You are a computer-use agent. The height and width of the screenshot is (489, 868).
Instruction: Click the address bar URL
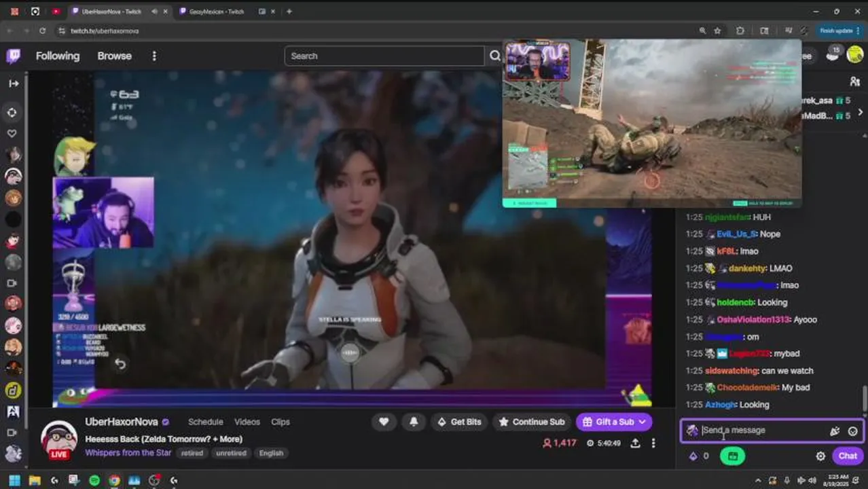coord(105,31)
